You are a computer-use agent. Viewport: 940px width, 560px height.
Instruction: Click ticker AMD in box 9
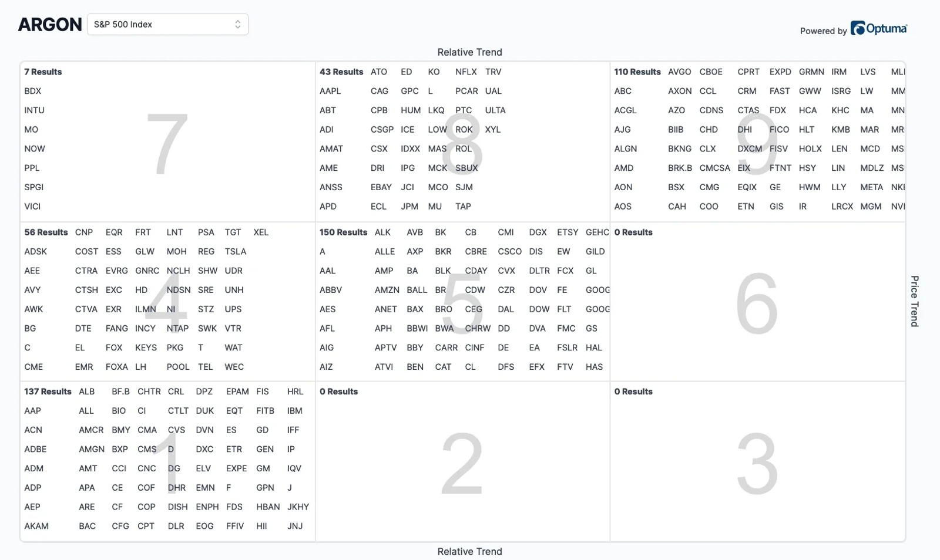(624, 168)
